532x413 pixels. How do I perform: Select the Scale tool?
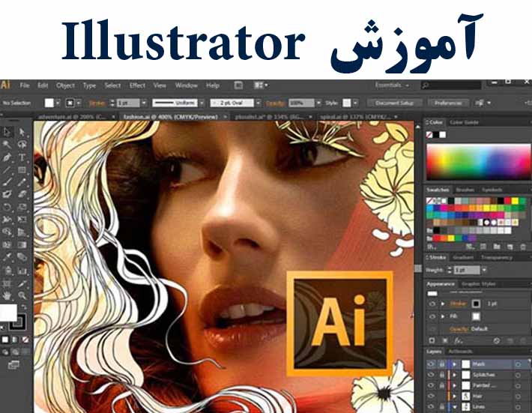coord(22,207)
